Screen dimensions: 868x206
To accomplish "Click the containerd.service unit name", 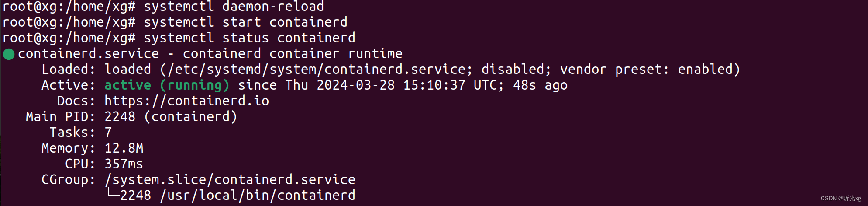I will [88, 54].
